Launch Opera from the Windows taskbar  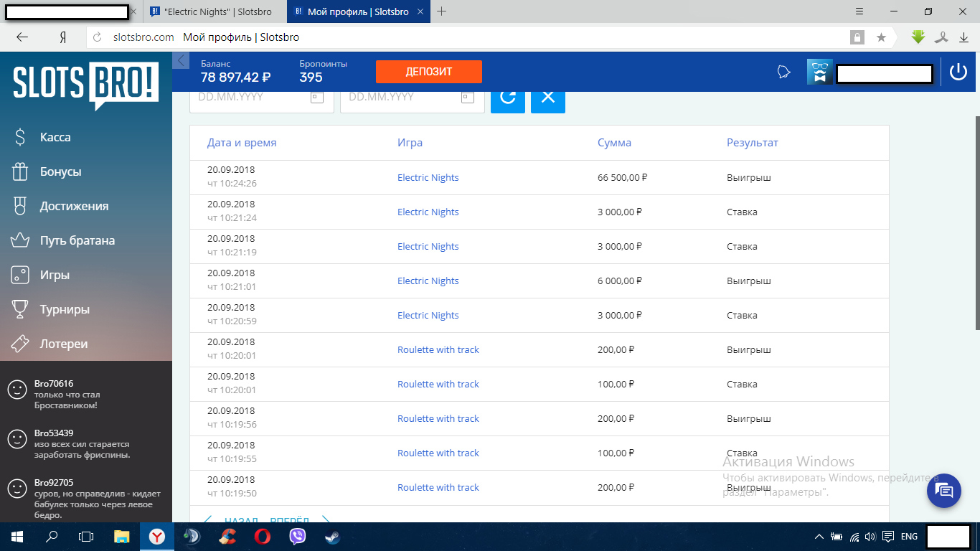(x=262, y=537)
